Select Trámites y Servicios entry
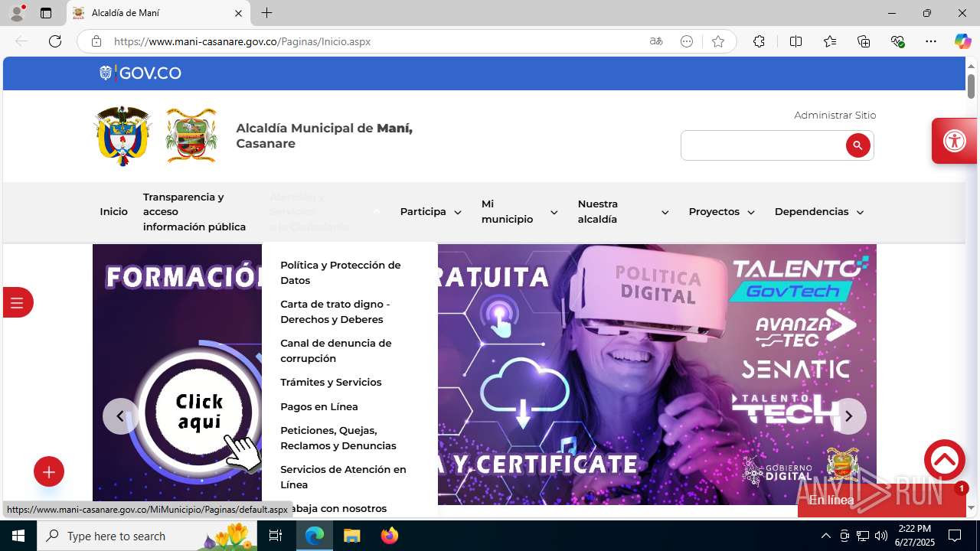 [x=331, y=382]
